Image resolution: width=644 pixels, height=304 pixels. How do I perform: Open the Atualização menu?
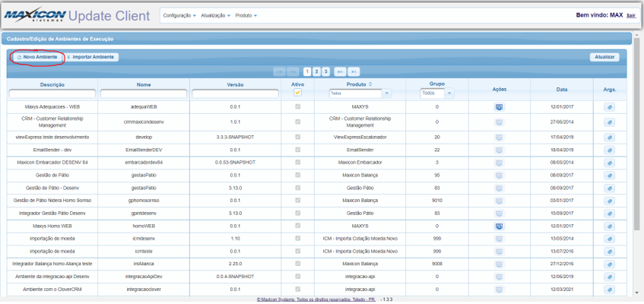click(216, 16)
